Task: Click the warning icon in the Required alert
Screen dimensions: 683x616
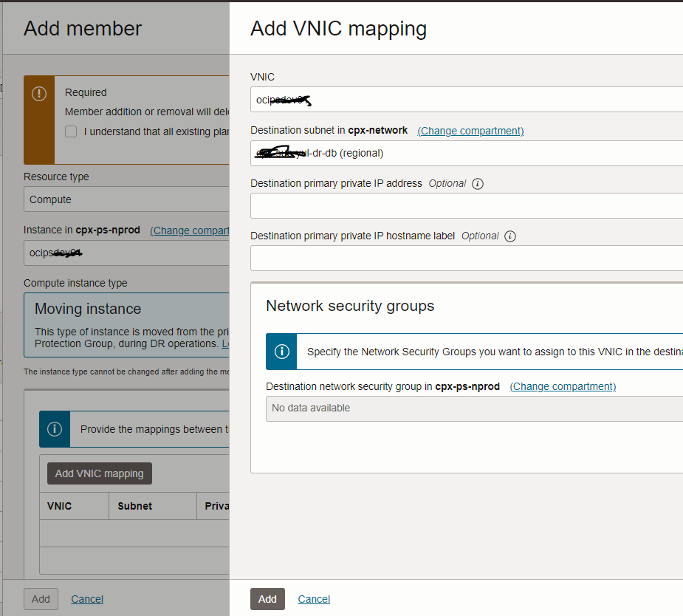Action: [x=39, y=93]
